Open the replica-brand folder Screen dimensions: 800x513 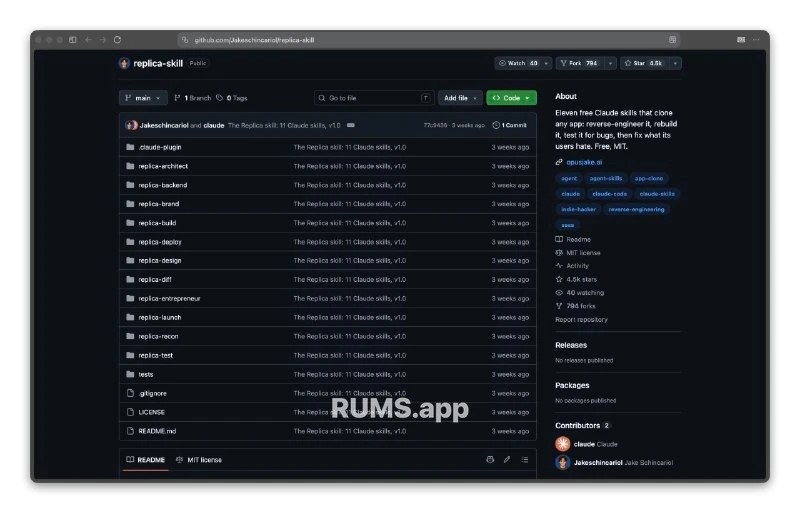pyautogui.click(x=159, y=204)
